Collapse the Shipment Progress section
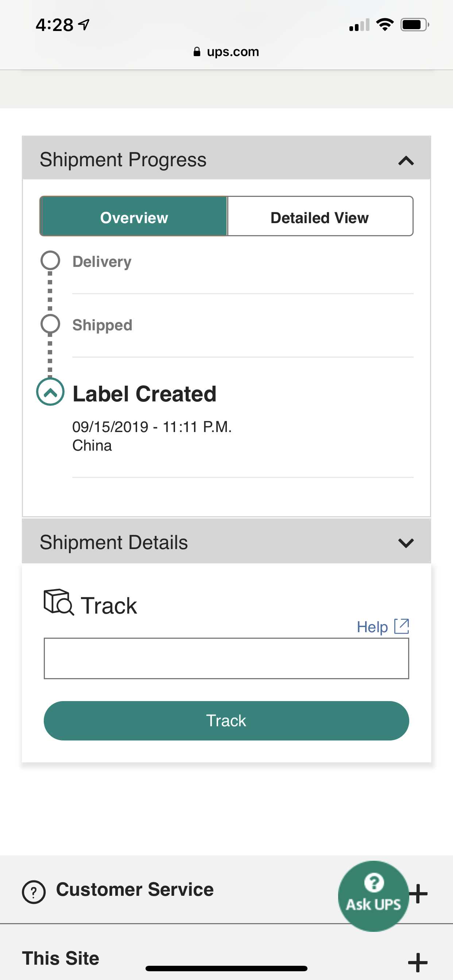453x980 pixels. pos(406,160)
